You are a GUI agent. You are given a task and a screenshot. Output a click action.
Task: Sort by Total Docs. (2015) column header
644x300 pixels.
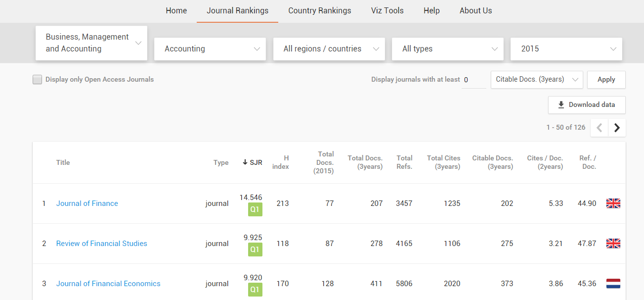coord(324,162)
